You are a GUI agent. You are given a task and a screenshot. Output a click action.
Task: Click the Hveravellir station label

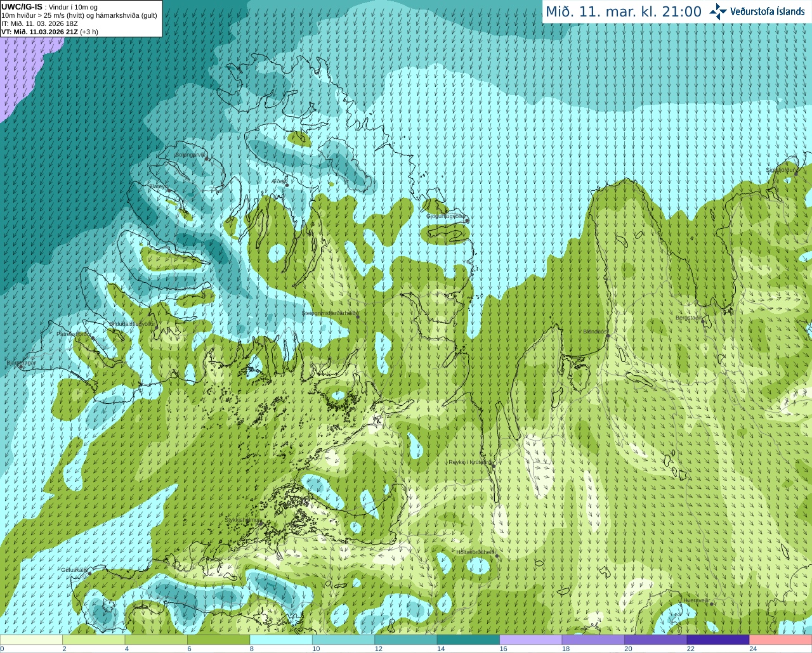click(x=697, y=600)
